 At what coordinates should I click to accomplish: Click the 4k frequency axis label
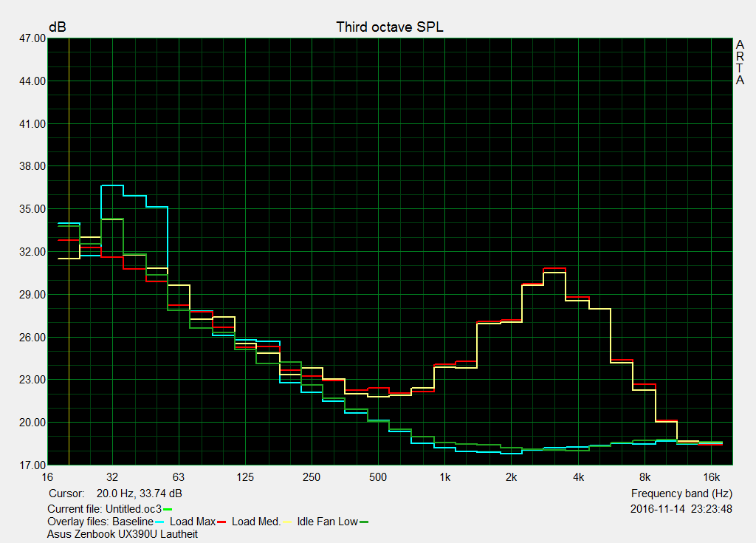tap(578, 477)
